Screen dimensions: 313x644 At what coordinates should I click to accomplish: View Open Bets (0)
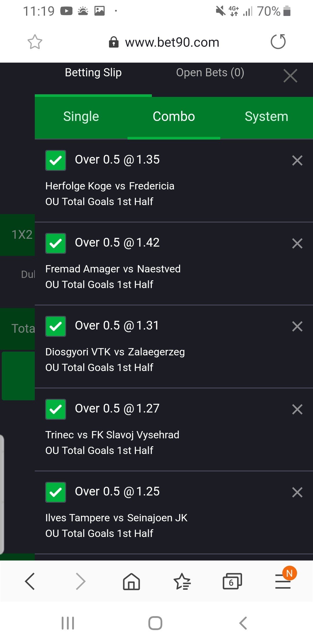click(x=210, y=73)
